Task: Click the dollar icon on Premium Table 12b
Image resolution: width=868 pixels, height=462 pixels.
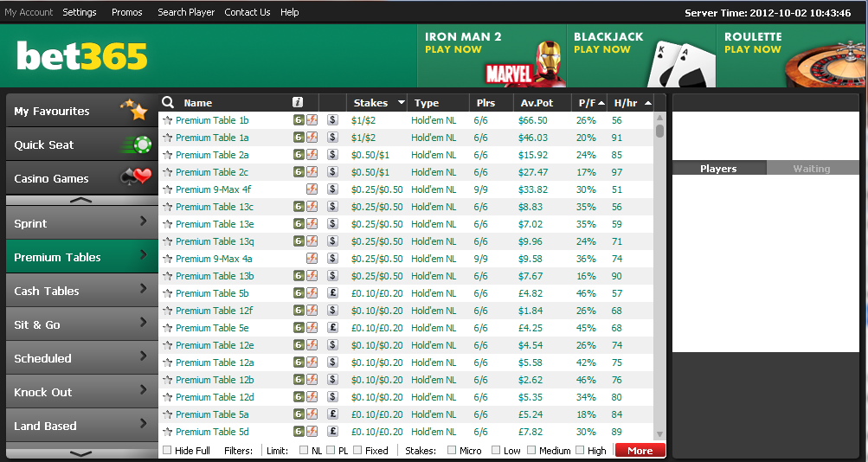Action: [x=332, y=380]
